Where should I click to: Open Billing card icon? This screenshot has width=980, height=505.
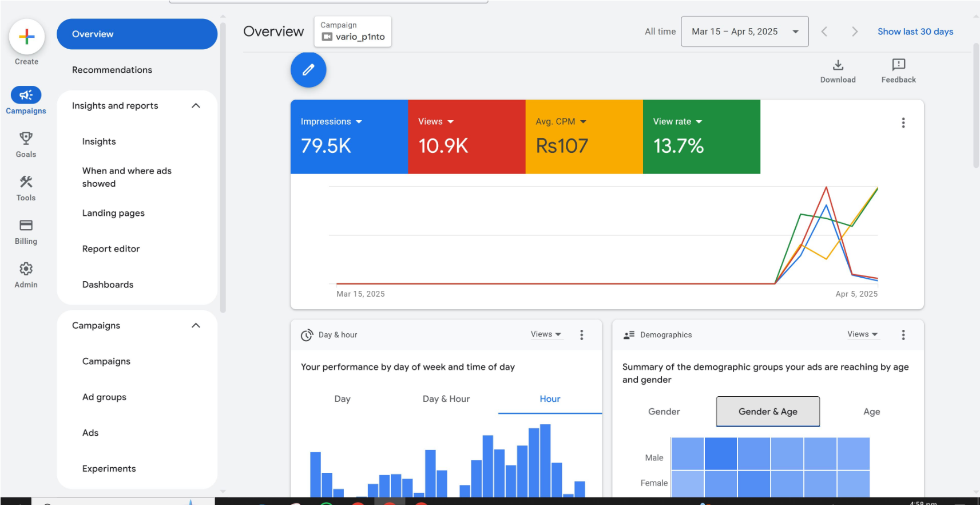(26, 226)
